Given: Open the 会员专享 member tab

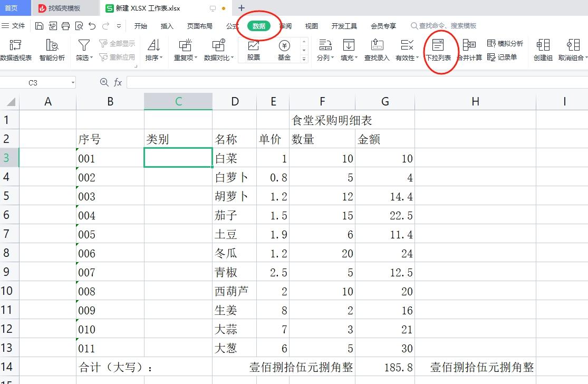Looking at the screenshot, I should pos(383,26).
